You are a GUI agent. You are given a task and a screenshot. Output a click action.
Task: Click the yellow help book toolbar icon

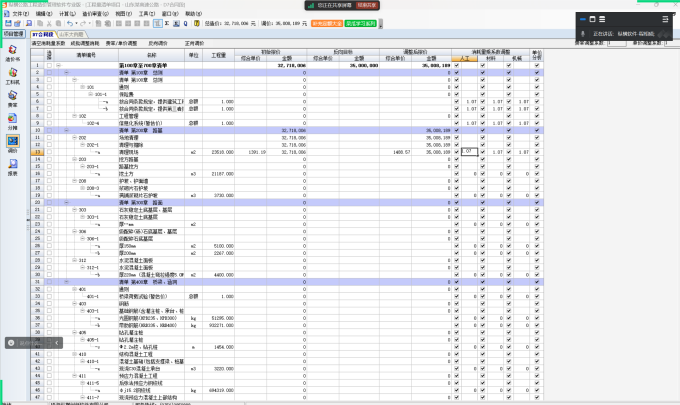pyautogui.click(x=196, y=23)
